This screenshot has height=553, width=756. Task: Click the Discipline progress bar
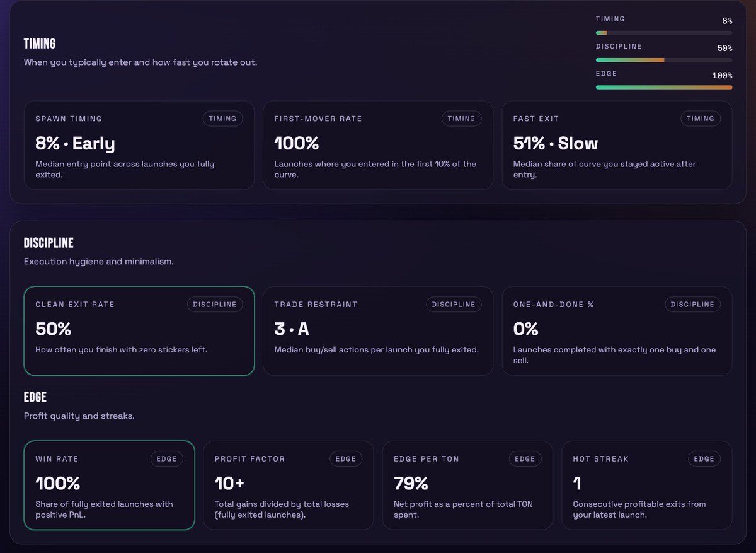click(x=664, y=60)
